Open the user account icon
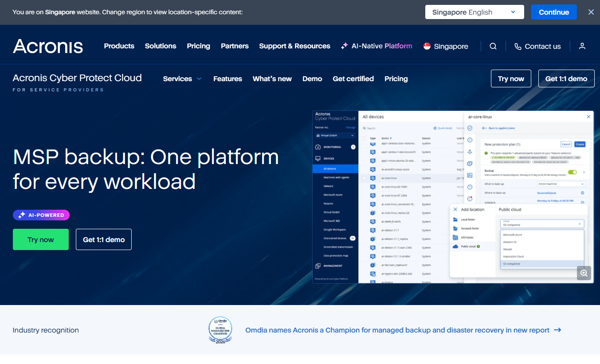Viewport: 600px width, 364px height. (582, 46)
